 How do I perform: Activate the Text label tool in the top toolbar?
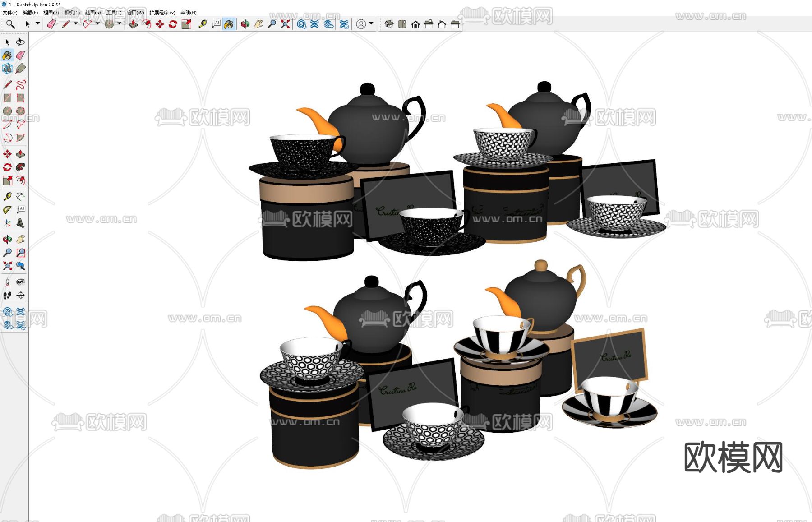216,24
